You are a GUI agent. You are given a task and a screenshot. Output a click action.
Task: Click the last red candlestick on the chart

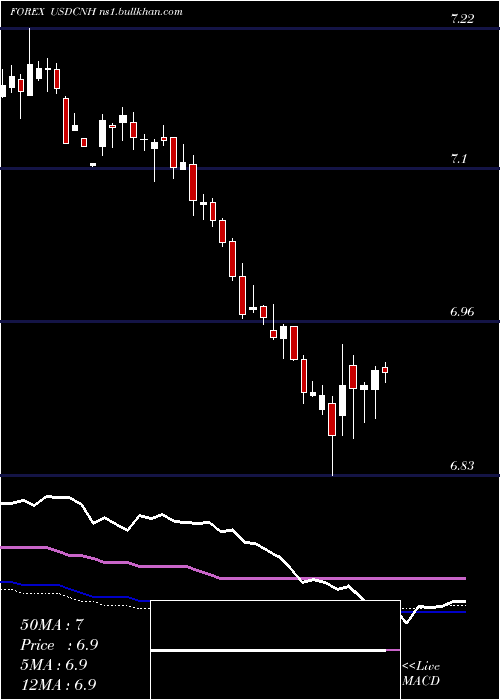tap(385, 371)
